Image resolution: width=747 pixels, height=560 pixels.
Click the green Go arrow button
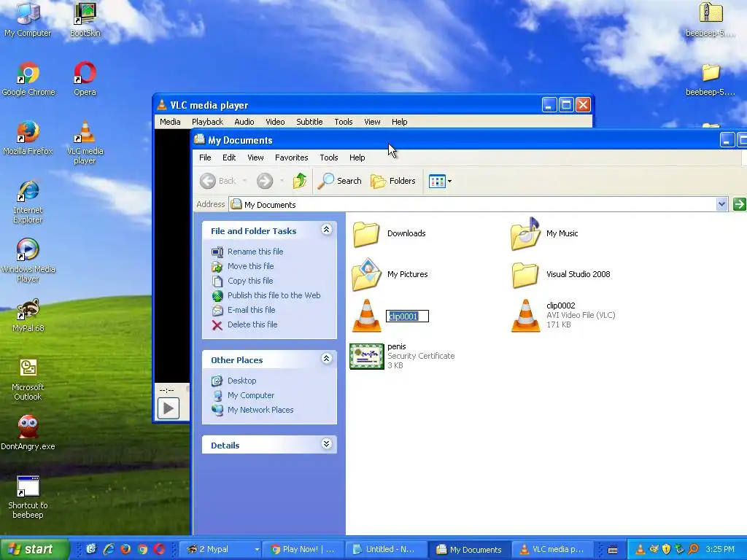739,204
